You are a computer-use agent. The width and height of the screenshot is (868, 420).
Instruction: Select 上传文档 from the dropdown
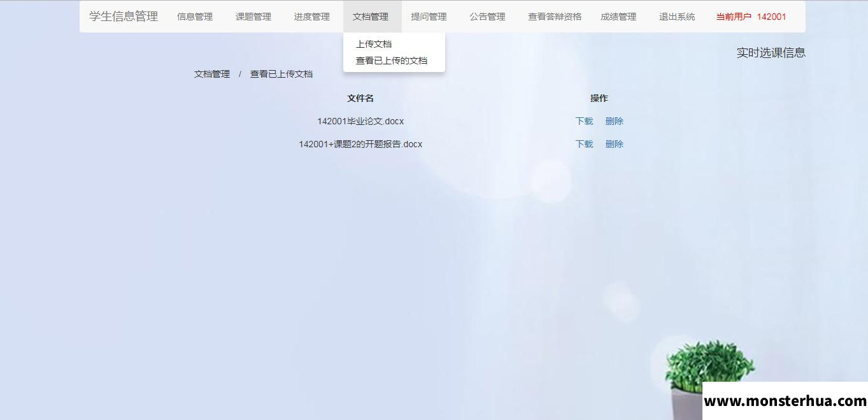click(374, 44)
